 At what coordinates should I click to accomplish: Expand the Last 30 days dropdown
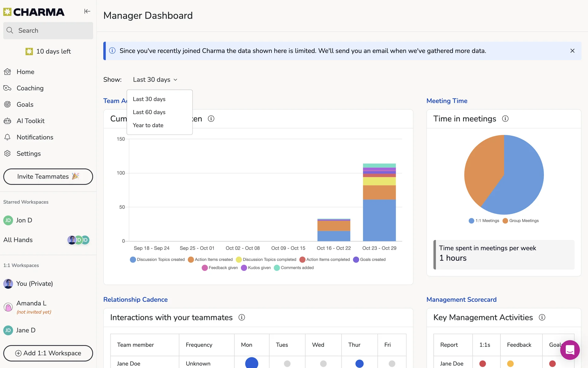(155, 80)
